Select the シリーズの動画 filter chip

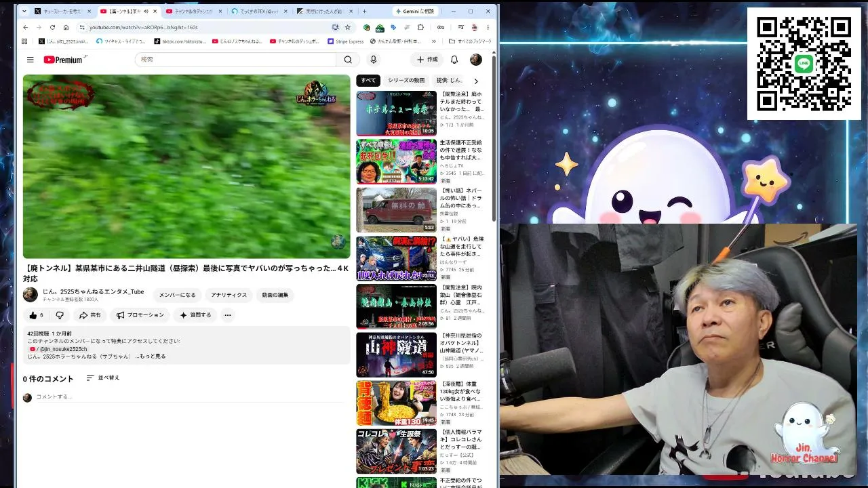(406, 81)
